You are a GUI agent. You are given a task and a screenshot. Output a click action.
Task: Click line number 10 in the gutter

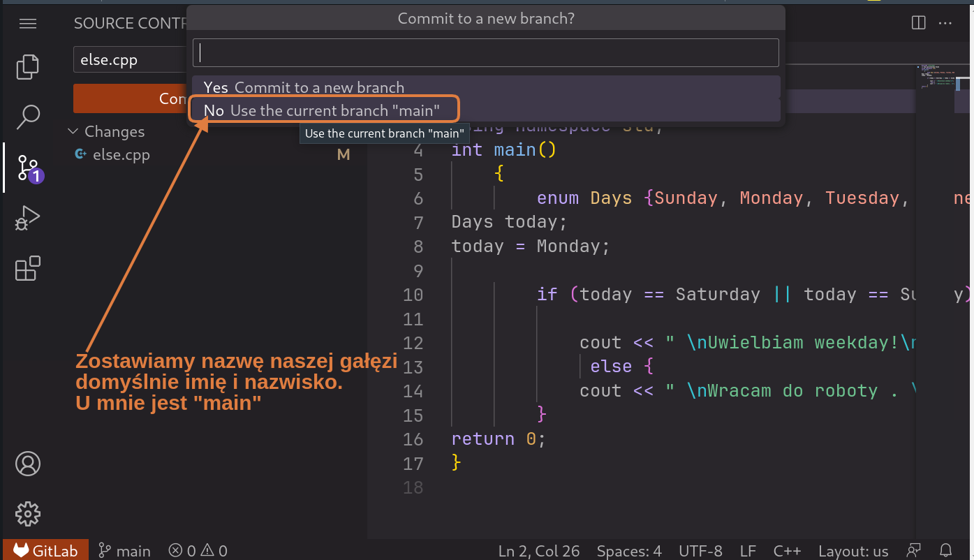click(413, 295)
